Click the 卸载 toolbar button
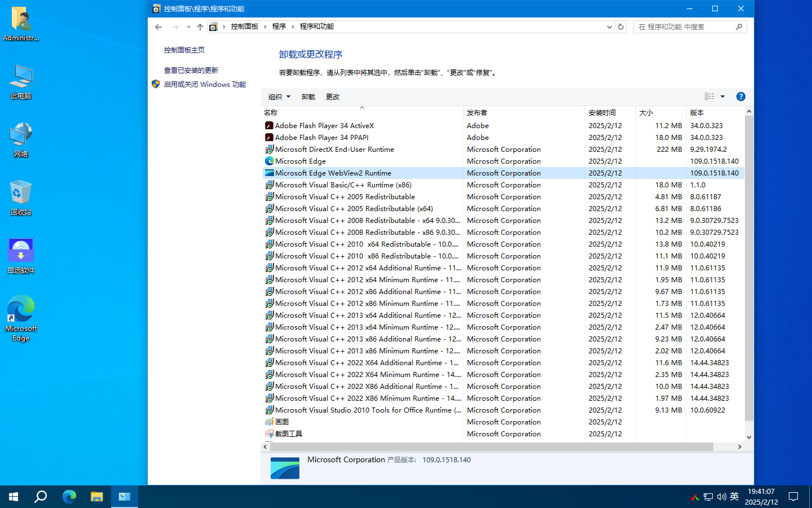Image resolution: width=812 pixels, height=508 pixels. tap(308, 97)
